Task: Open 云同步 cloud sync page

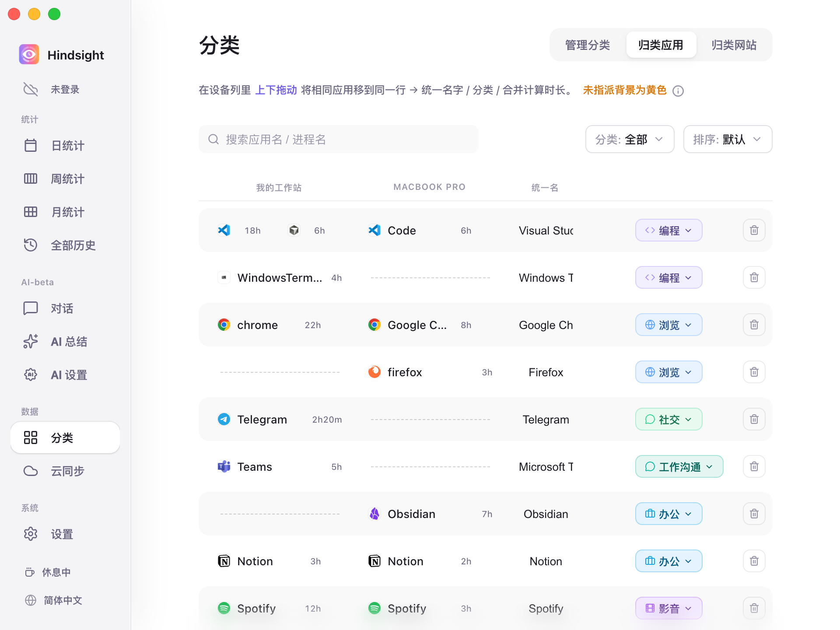Action: coord(65,471)
